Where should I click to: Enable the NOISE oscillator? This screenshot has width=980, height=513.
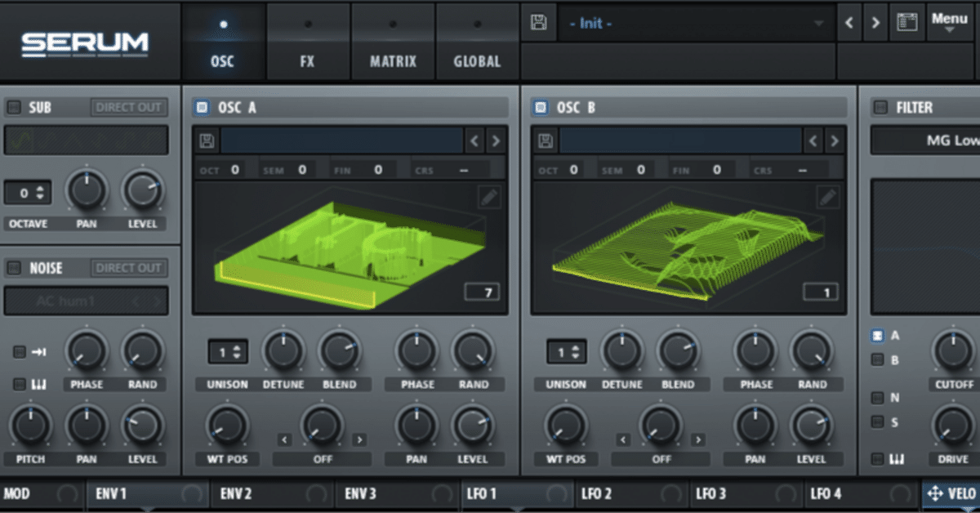14,268
